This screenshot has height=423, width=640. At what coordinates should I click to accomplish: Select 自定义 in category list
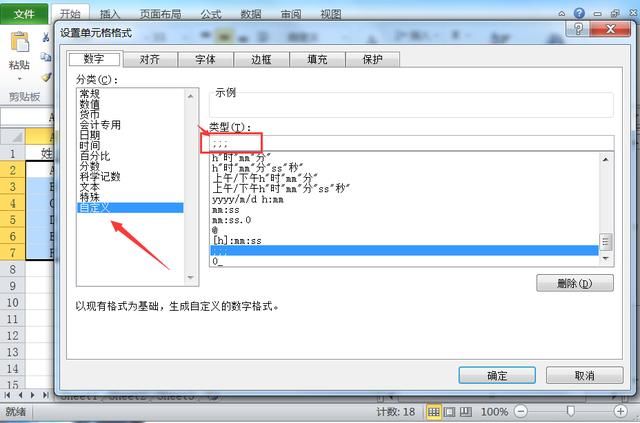pos(131,207)
